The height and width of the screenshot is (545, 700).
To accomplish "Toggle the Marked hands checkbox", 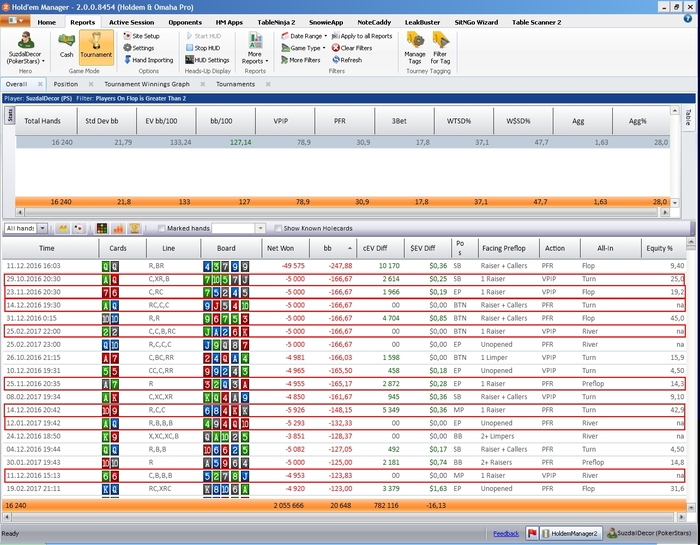I will tap(162, 229).
